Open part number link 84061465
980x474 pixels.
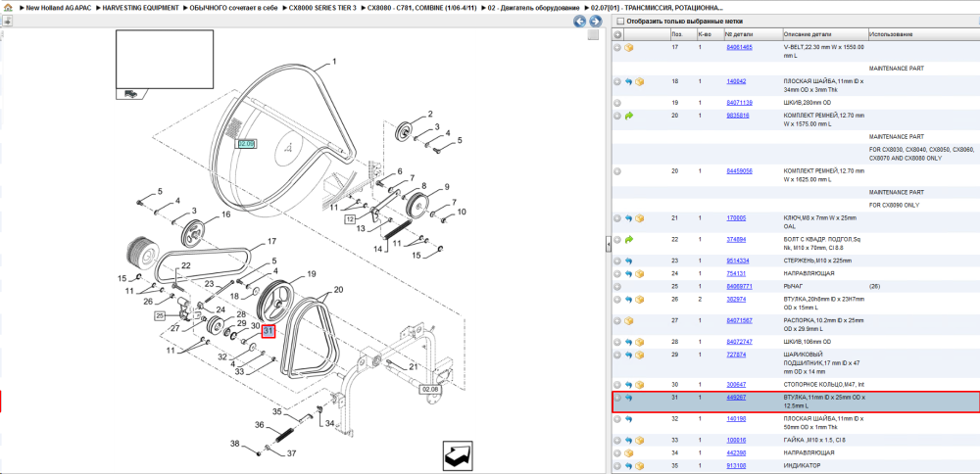tap(739, 47)
